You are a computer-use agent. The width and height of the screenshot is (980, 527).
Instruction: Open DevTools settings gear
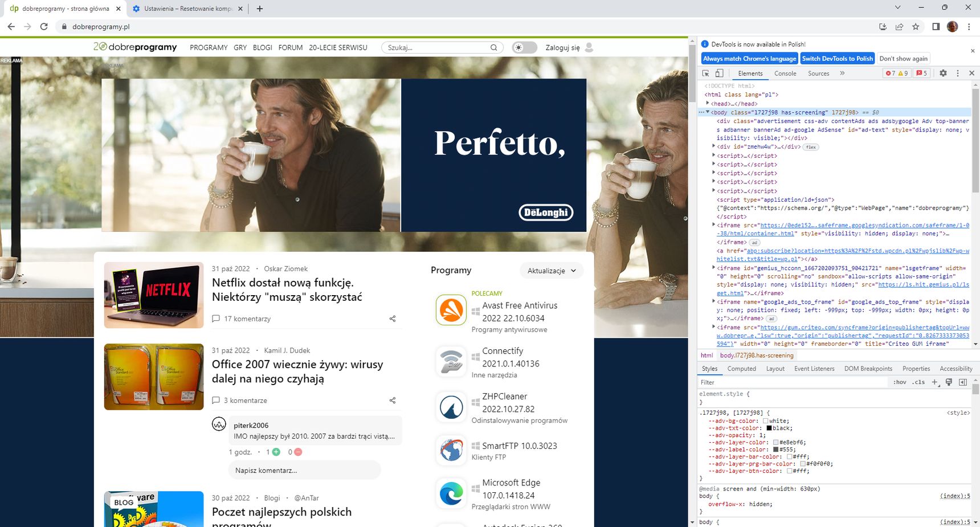pos(943,73)
